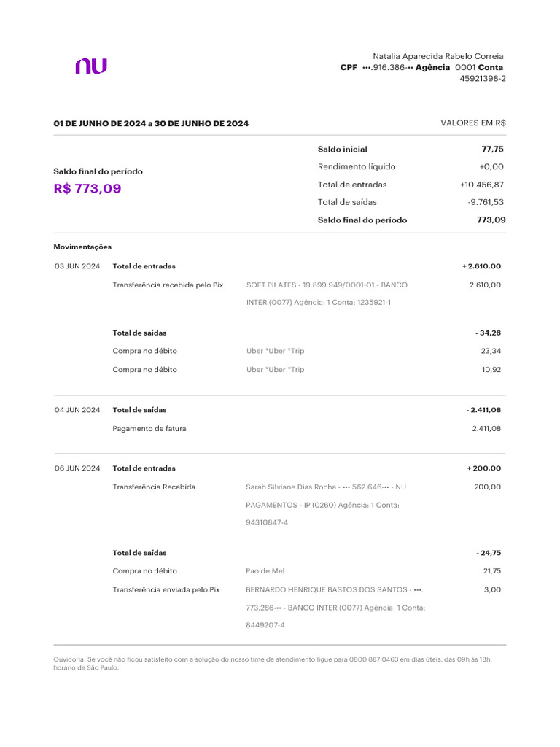Click the SOFT PILATES Pix transfer details
This screenshot has width=560, height=747.
(327, 285)
